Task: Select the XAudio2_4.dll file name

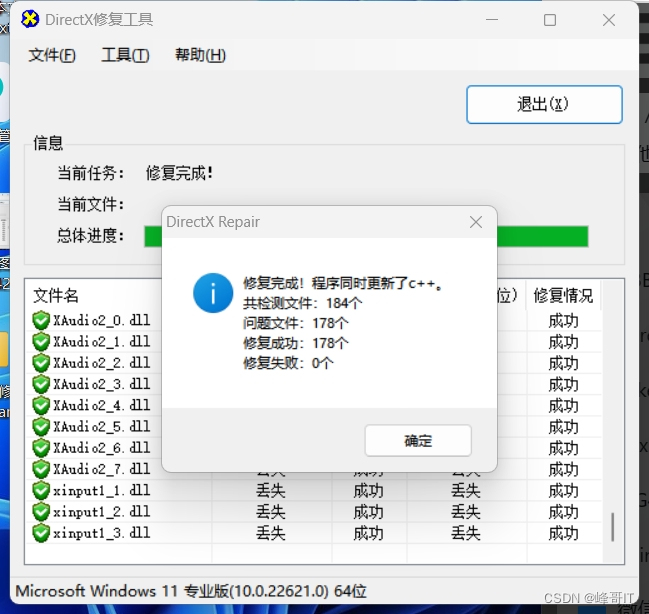Action: point(101,405)
